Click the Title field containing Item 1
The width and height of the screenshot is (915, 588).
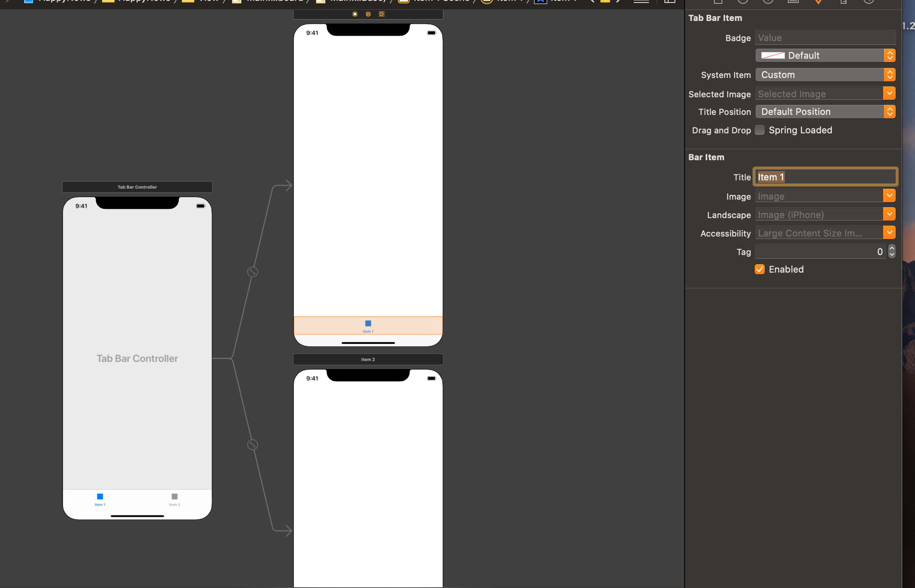(825, 177)
